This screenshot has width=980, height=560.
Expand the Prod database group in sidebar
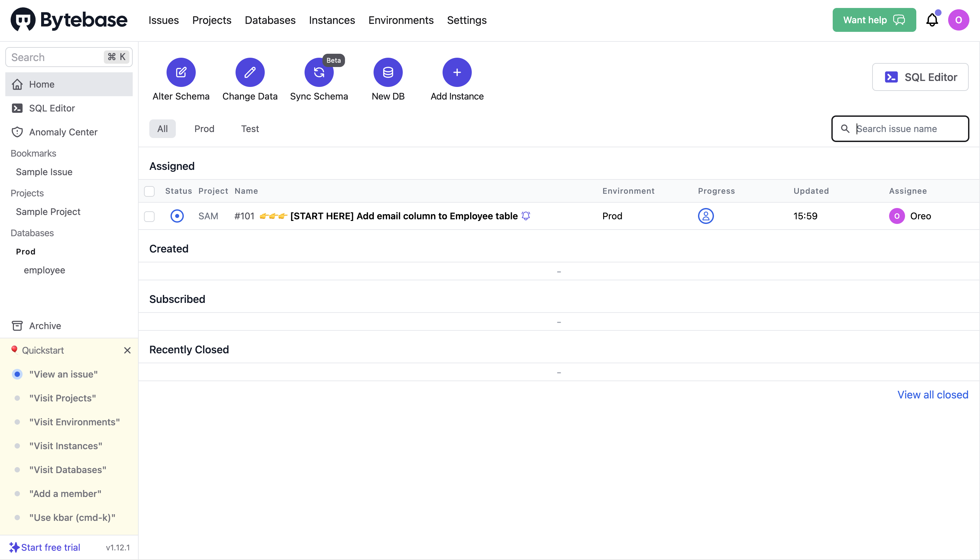26,251
